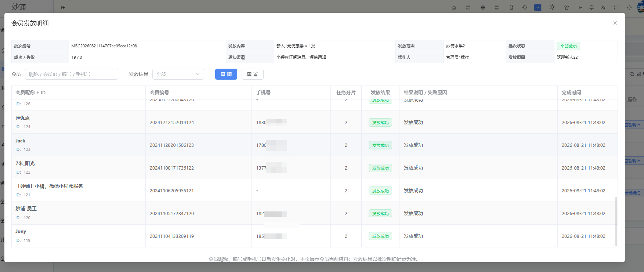Click member number 20241106205955121

[172, 191]
